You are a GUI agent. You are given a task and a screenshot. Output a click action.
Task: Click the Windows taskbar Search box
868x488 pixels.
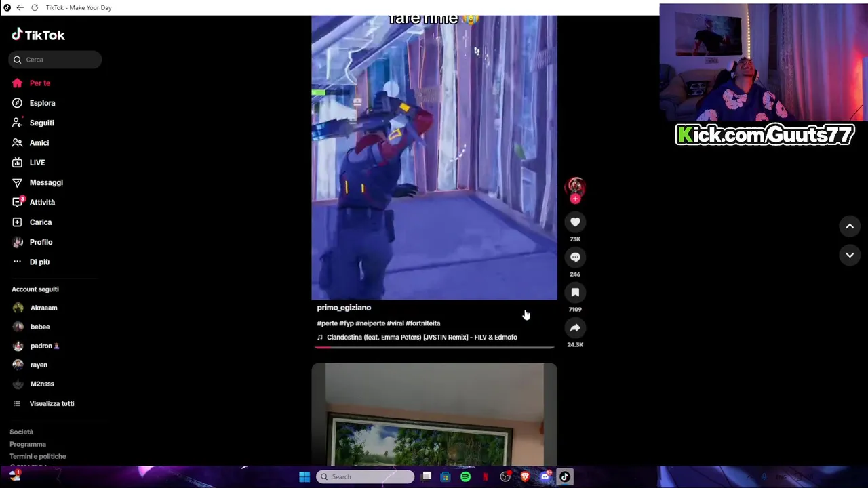tap(365, 476)
